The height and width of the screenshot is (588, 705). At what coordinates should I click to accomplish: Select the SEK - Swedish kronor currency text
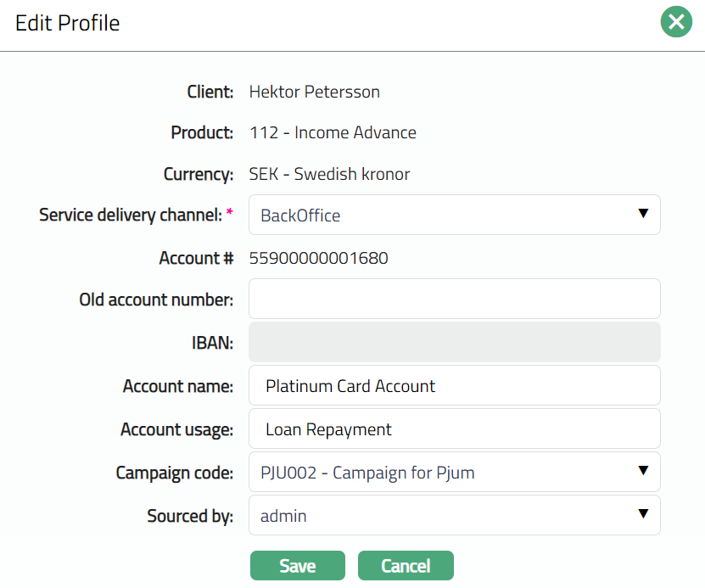(329, 175)
